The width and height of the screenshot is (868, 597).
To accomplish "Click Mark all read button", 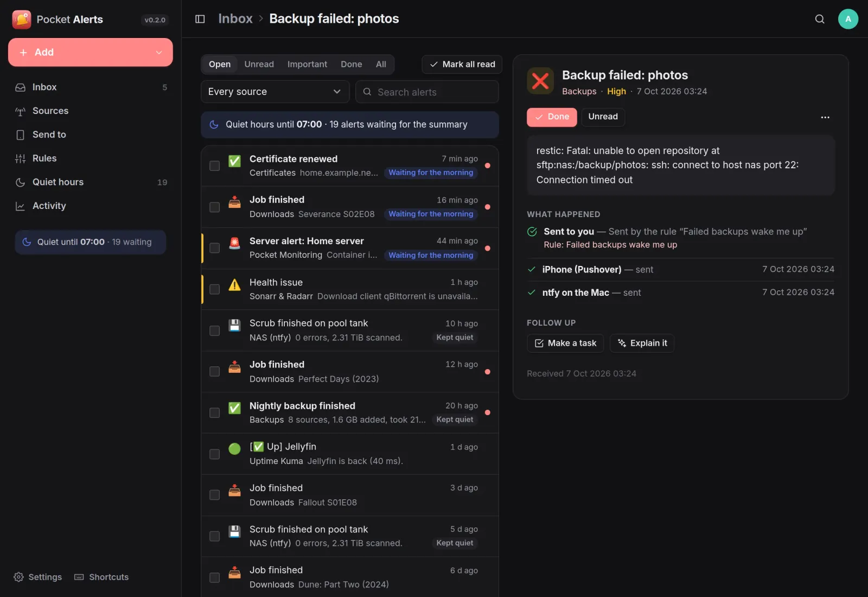I will pyautogui.click(x=462, y=64).
